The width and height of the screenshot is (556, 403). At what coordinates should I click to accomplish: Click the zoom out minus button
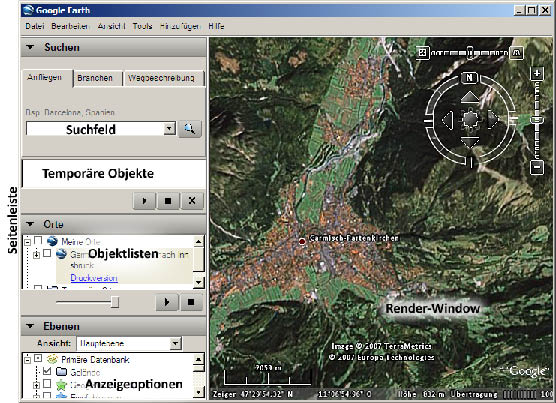click(537, 167)
